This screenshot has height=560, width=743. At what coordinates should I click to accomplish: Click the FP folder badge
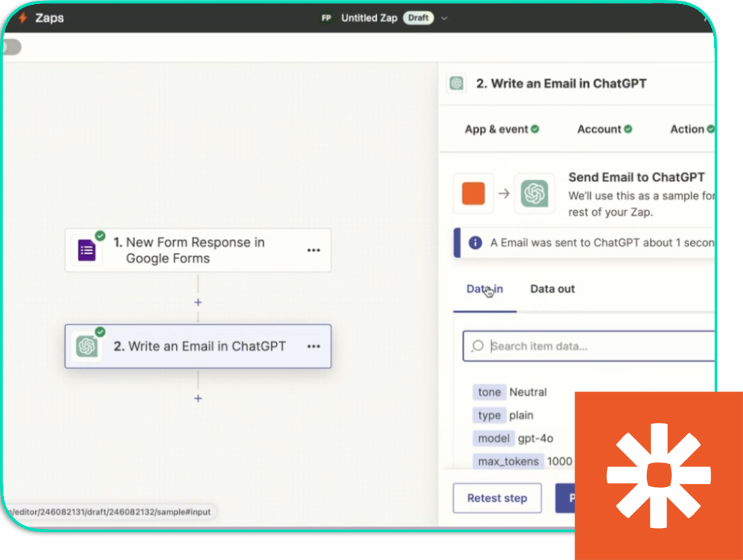(326, 18)
